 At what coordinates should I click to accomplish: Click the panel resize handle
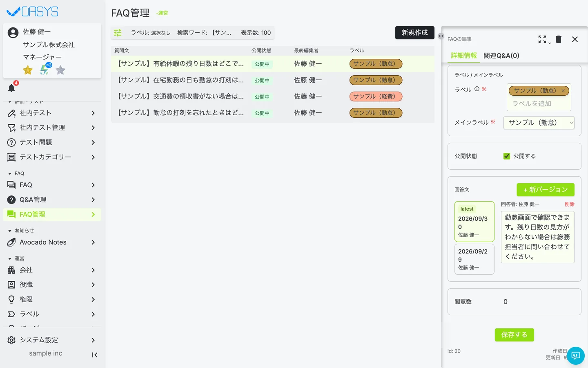(x=441, y=36)
